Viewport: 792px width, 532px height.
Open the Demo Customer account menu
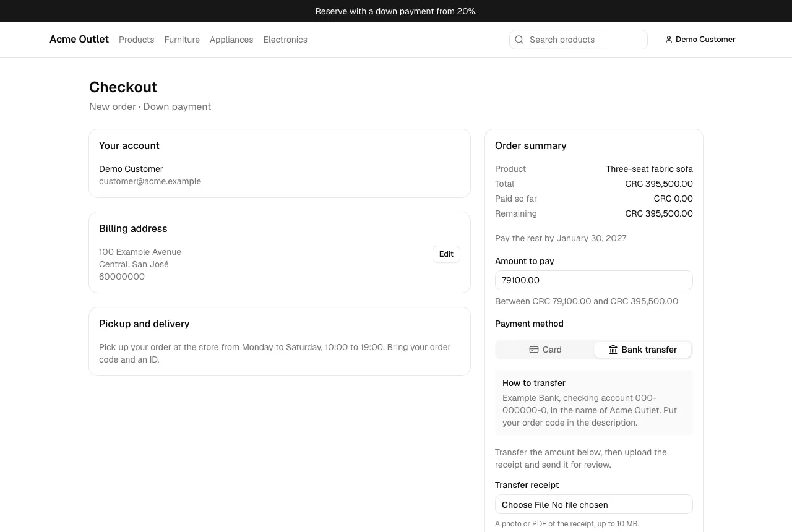coord(700,40)
